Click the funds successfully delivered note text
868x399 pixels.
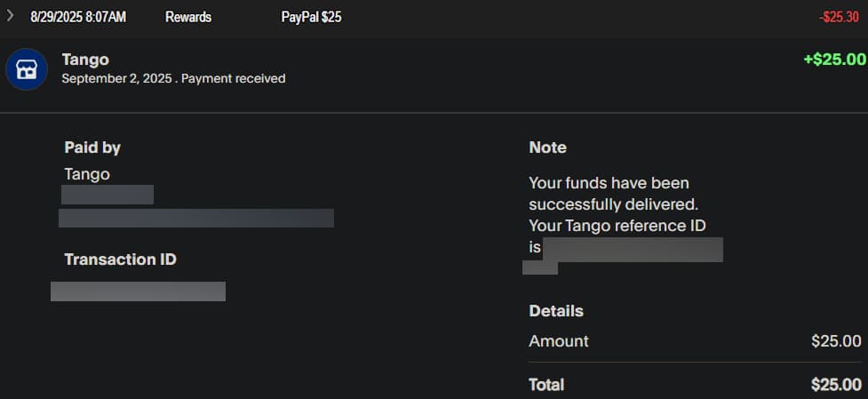click(x=613, y=194)
